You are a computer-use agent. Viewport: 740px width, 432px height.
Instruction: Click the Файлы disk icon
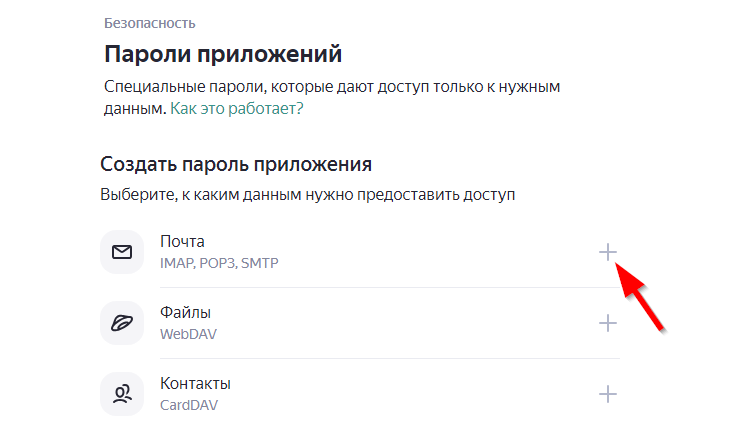click(122, 323)
